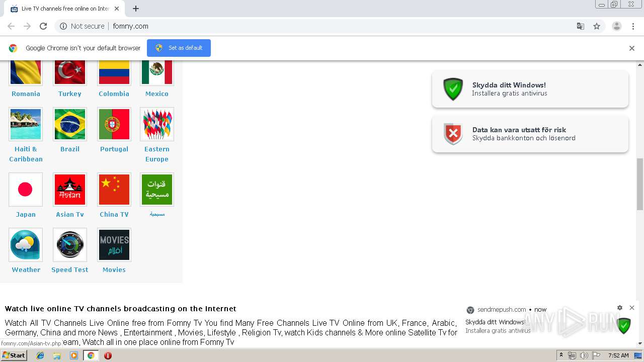Click the 'Data kan vara utsatt för risk' ad
This screenshot has width=644, height=362.
[530, 134]
